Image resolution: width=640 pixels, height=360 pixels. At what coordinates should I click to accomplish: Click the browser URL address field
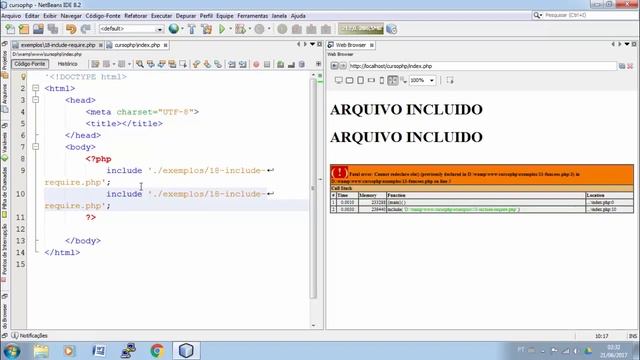[482, 66]
